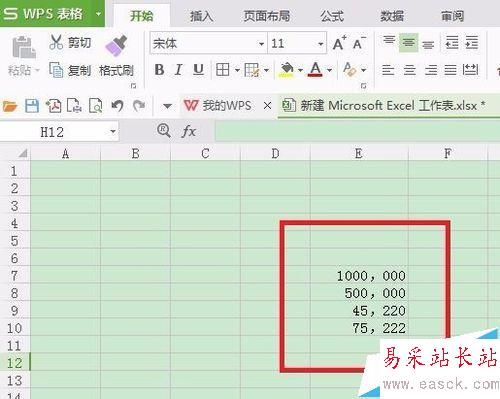This screenshot has width=500, height=399.
Task: Open file with folder icon
Action: click(10, 106)
